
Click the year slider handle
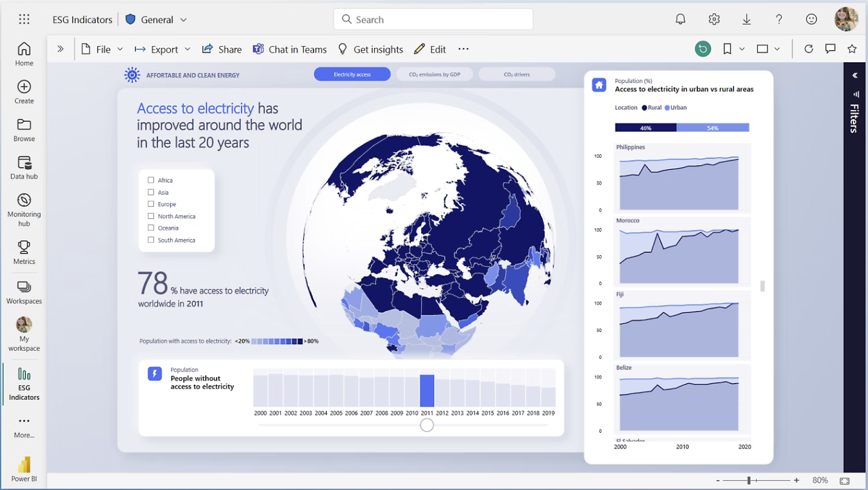[x=427, y=425]
